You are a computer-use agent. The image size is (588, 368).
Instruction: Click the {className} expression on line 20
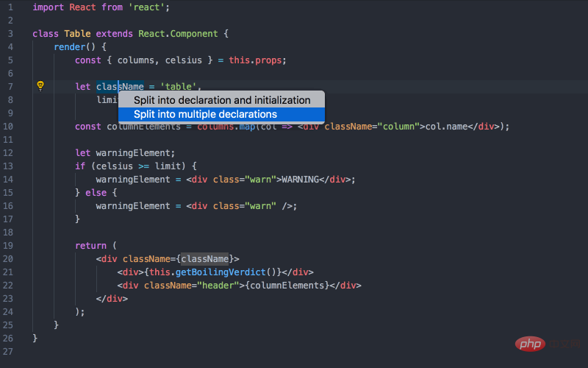click(205, 259)
